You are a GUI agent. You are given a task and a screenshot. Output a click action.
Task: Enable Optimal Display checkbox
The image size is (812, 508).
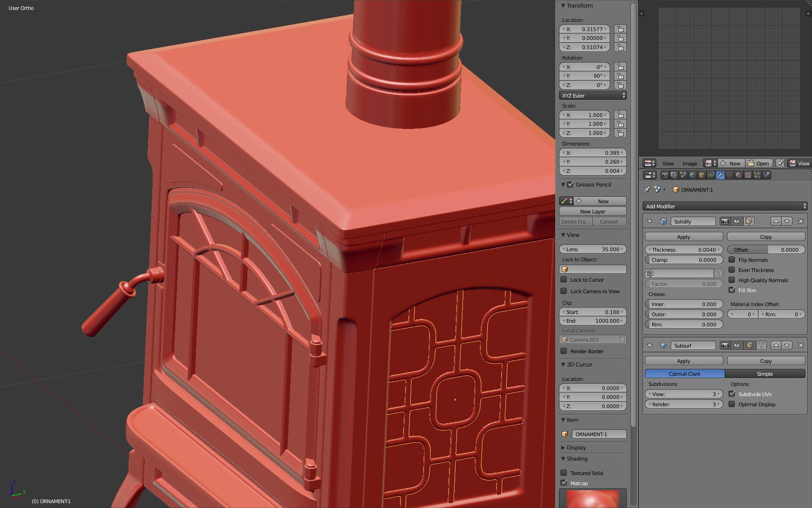pos(732,404)
